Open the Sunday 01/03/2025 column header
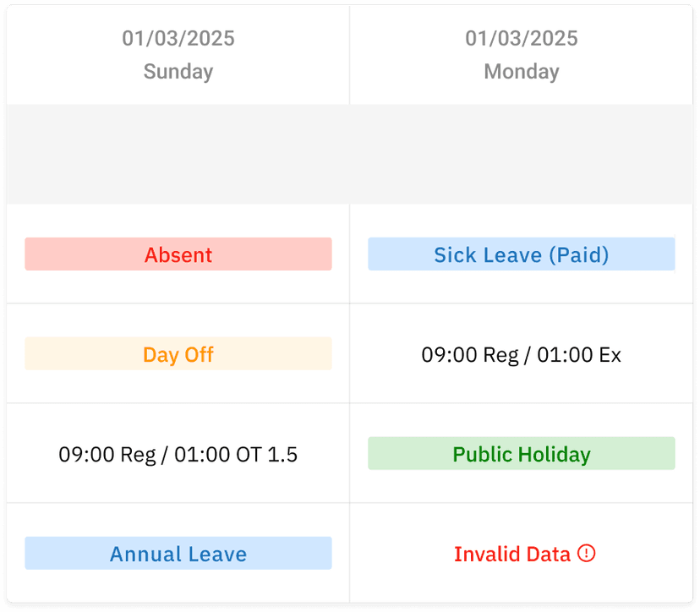The width and height of the screenshot is (700, 612). tap(178, 55)
